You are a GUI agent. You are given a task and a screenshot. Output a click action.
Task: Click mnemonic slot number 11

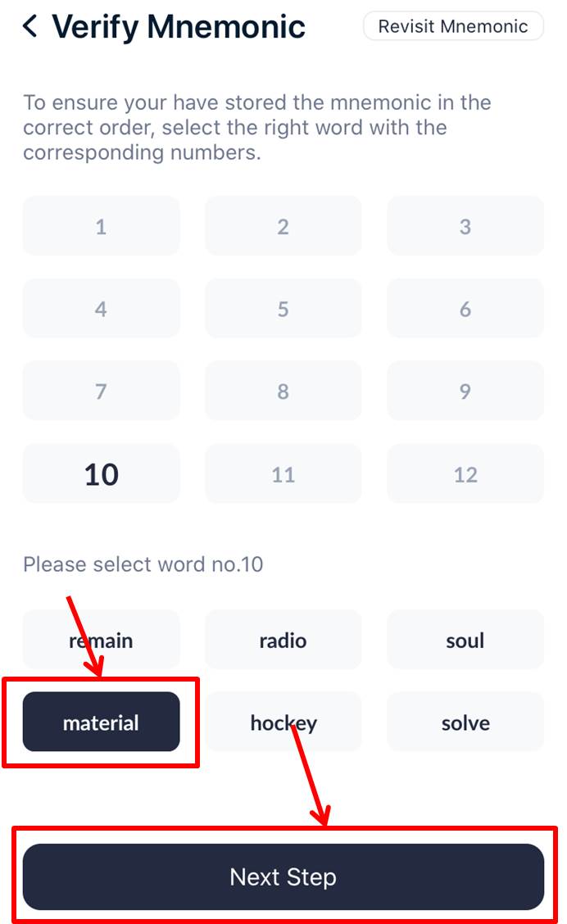pos(283,474)
